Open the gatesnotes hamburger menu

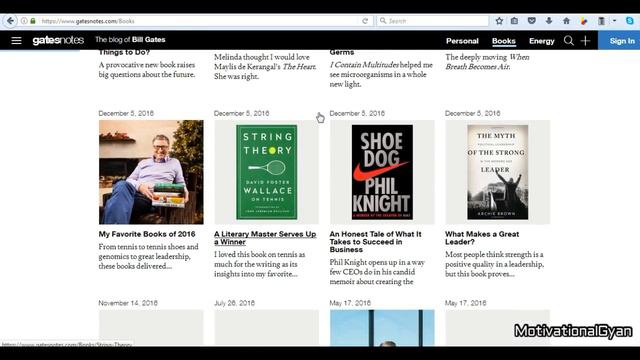[x=16, y=40]
